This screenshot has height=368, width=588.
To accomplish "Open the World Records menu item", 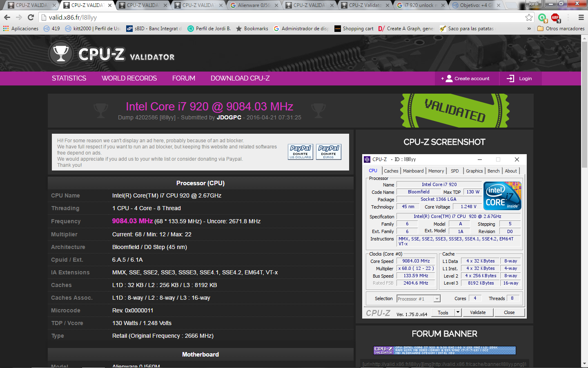I will pos(129,79).
